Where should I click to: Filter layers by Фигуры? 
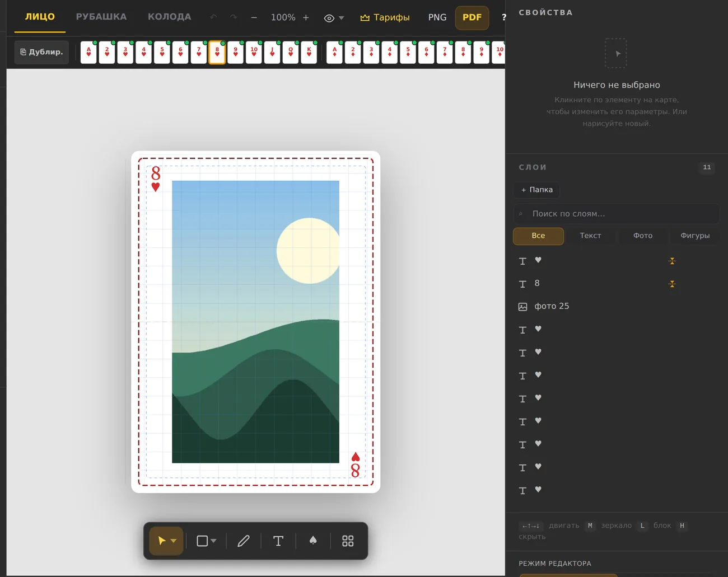[x=695, y=236]
